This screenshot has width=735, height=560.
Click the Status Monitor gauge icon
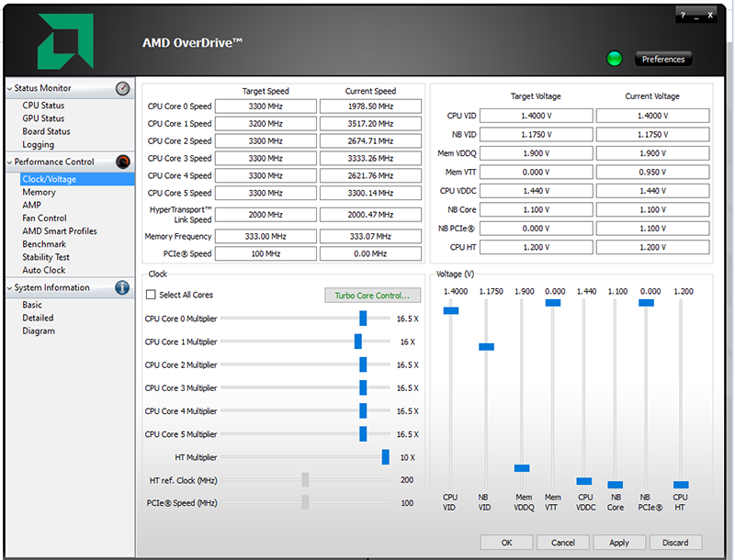pyautogui.click(x=123, y=89)
